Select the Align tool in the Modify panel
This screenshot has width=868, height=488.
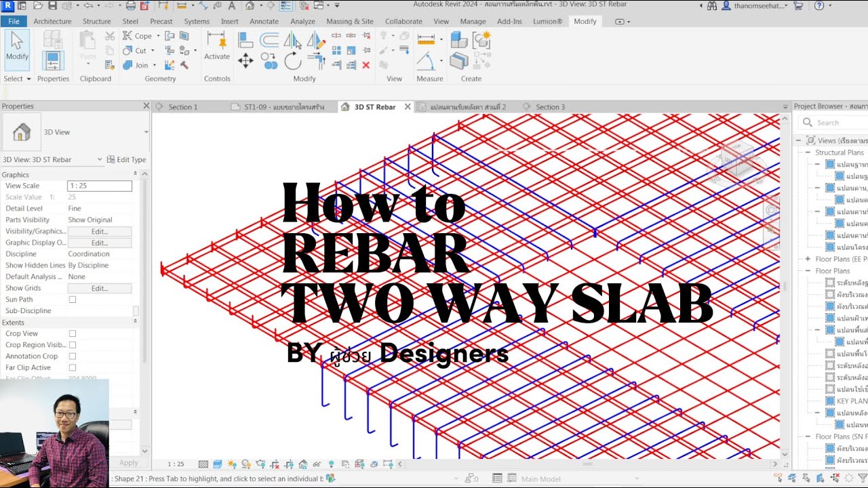pyautogui.click(x=245, y=41)
